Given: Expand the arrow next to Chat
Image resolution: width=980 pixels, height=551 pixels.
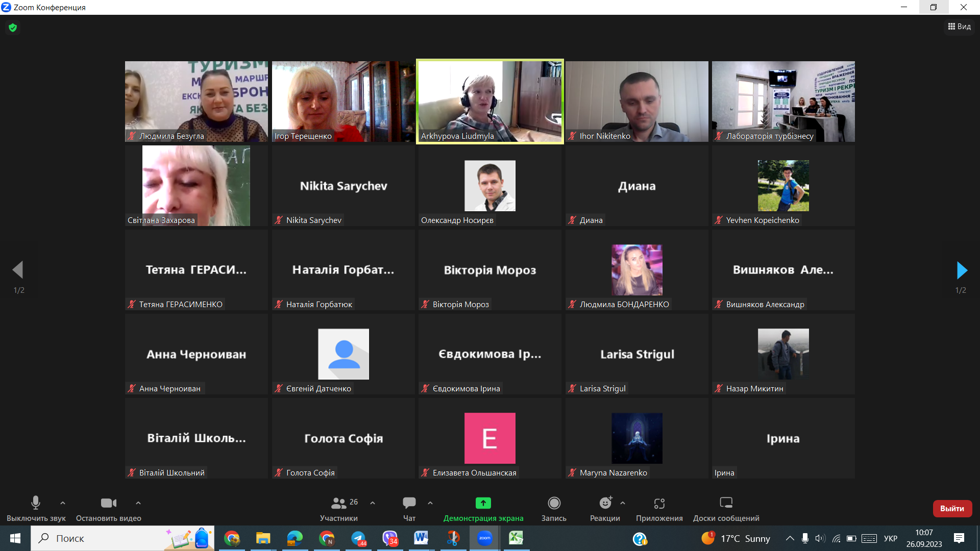Looking at the screenshot, I should click(x=430, y=503).
